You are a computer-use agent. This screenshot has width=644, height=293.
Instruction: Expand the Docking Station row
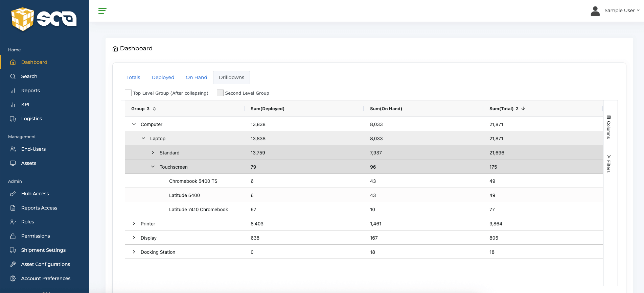(x=134, y=252)
